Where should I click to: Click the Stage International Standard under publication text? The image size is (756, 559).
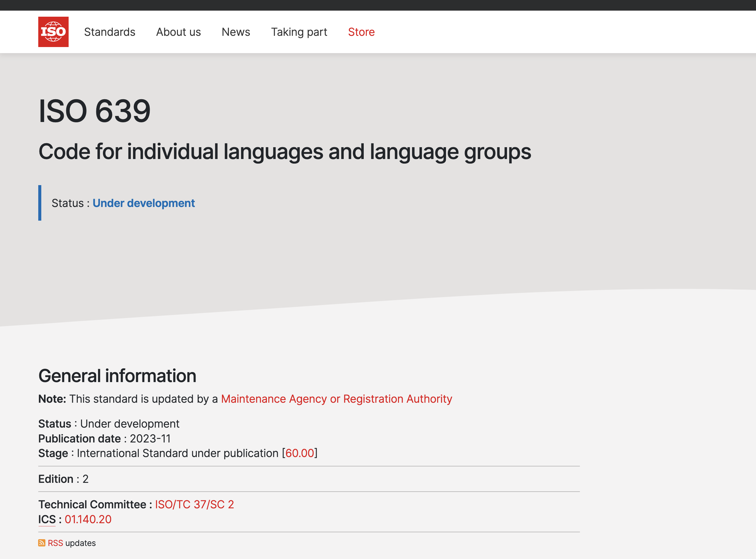pyautogui.click(x=178, y=453)
